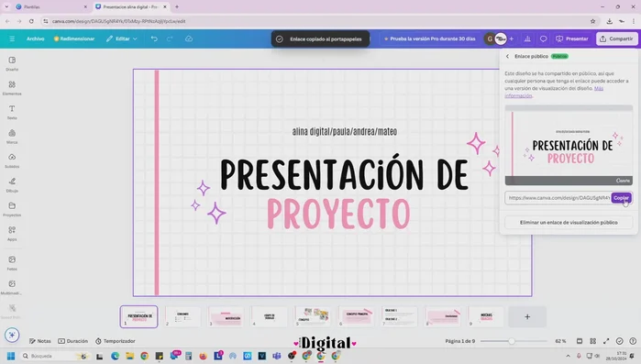Click the Copiar link button
The height and width of the screenshot is (364, 641).
(x=621, y=198)
